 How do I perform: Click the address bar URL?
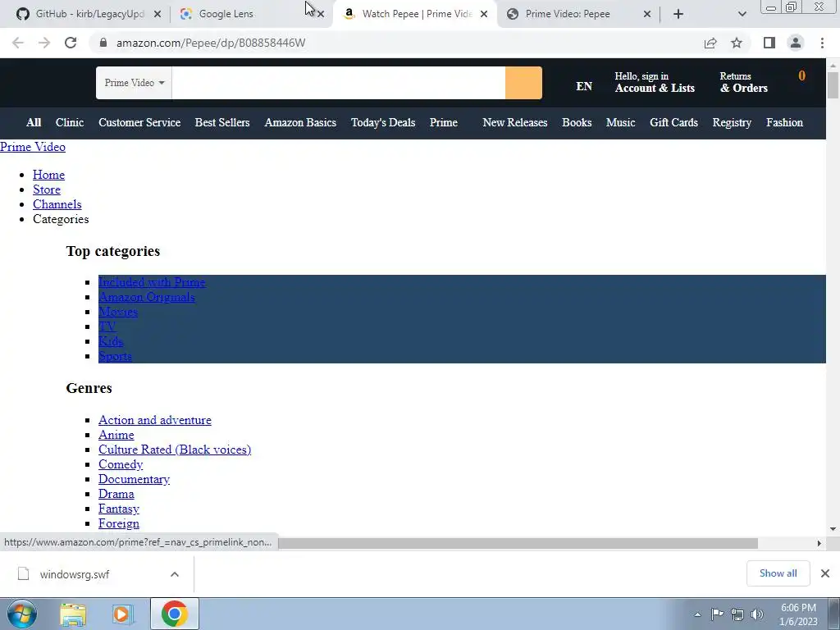[211, 43]
